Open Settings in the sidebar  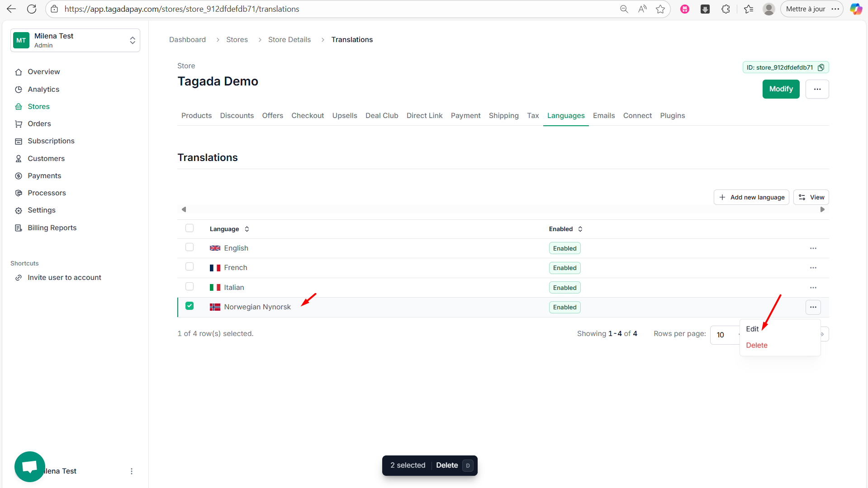click(42, 210)
